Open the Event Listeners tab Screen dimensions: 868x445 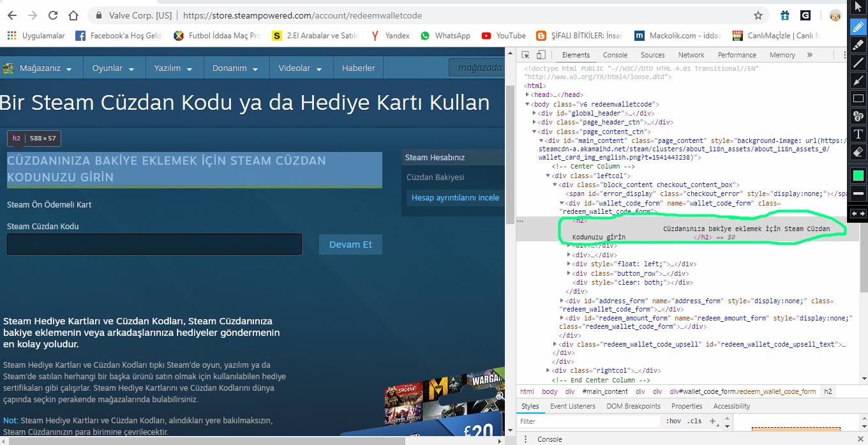pos(572,406)
